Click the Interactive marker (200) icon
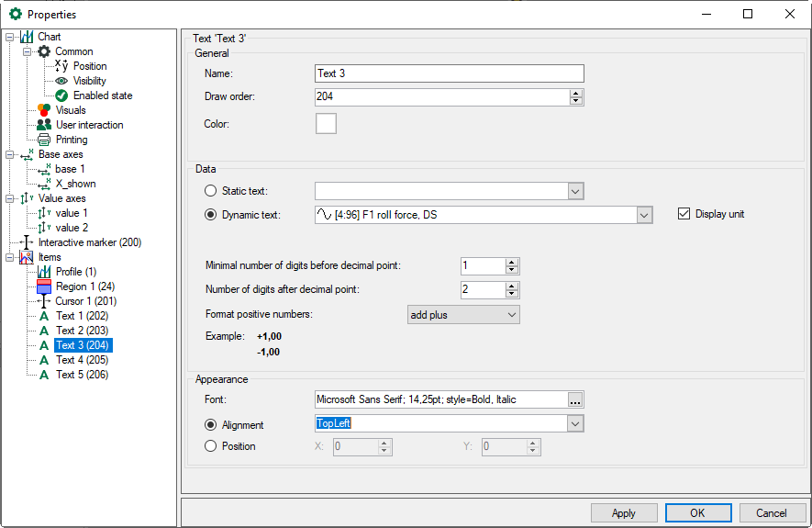The image size is (812, 528). pyautogui.click(x=27, y=242)
